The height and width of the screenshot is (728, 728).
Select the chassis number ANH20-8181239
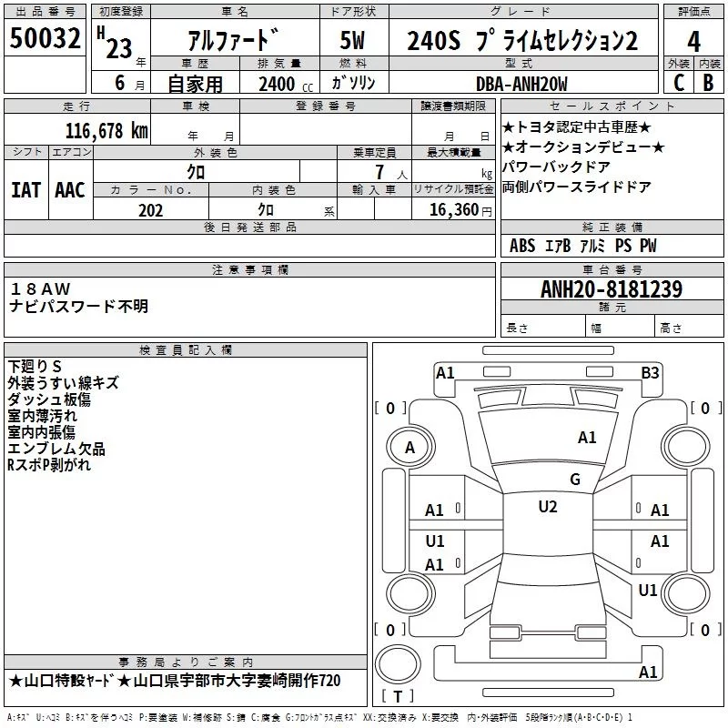point(612,289)
